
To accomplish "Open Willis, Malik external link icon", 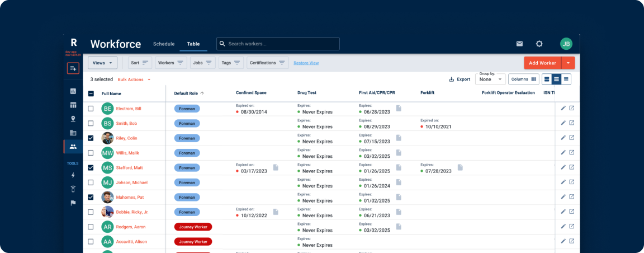I will 571,152.
